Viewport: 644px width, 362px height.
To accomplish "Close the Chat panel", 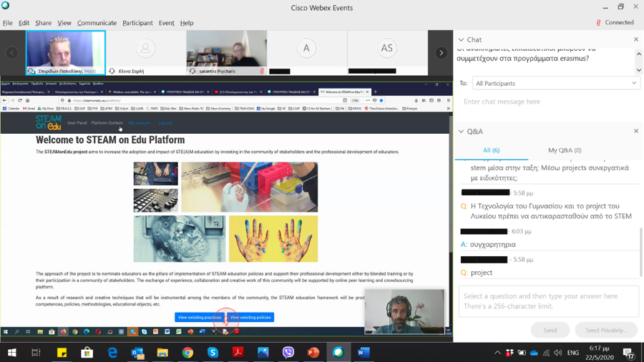I will coord(635,40).
